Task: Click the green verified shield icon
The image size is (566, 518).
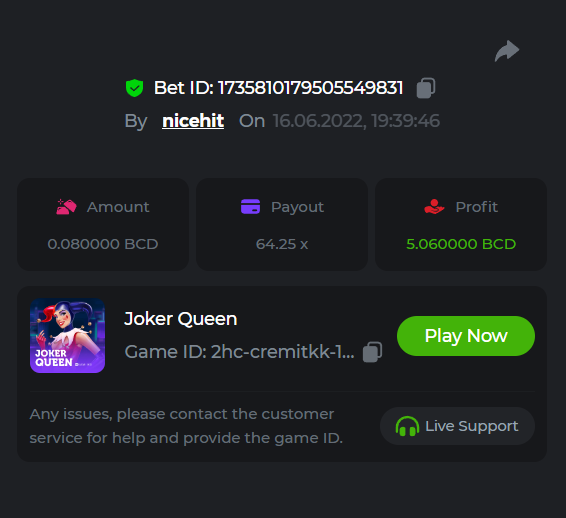Action: click(x=134, y=88)
